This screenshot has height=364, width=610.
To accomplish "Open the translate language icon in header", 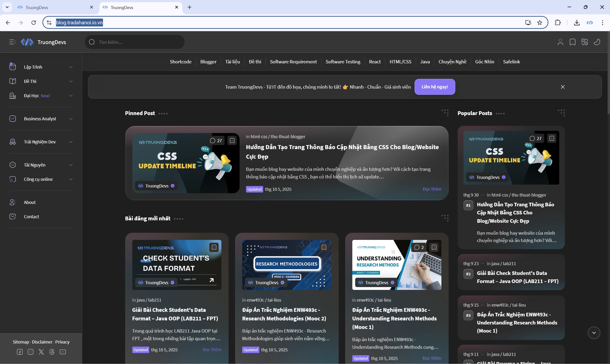I will [585, 42].
